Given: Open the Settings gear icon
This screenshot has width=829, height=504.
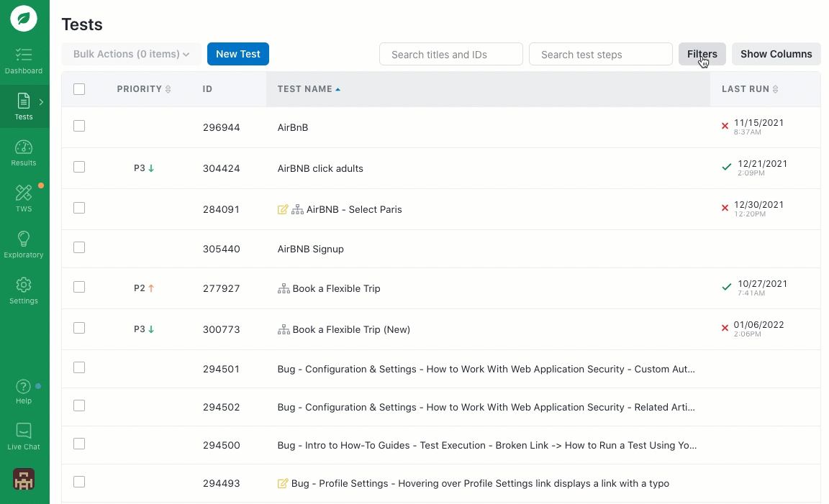Looking at the screenshot, I should [x=24, y=285].
